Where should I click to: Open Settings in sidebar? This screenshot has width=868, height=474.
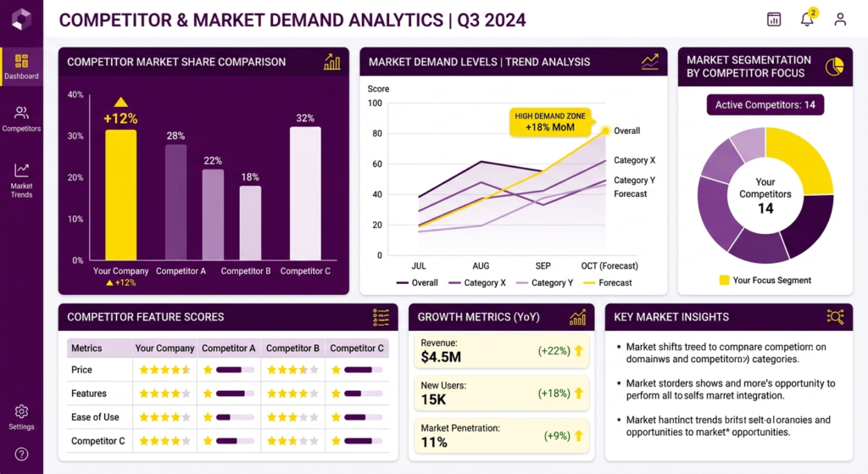(x=21, y=417)
